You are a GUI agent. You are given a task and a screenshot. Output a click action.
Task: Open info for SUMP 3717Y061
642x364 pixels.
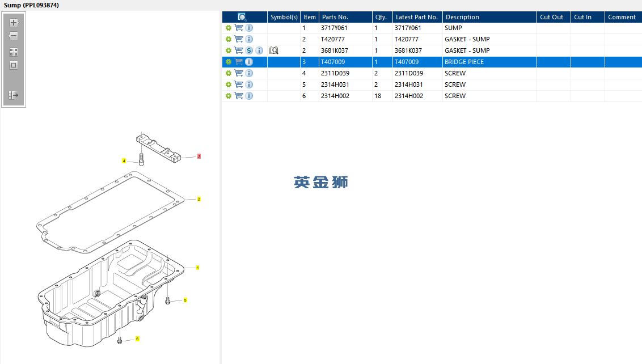249,28
